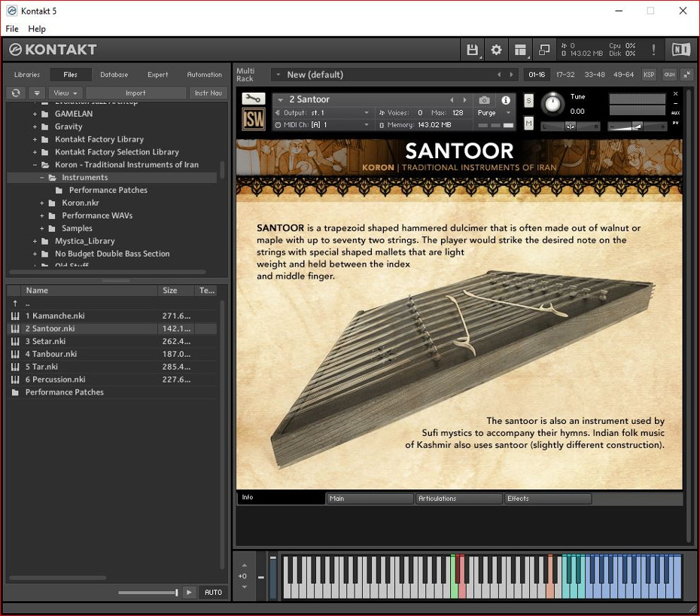Open the Main page
700x616 pixels.
point(370,499)
